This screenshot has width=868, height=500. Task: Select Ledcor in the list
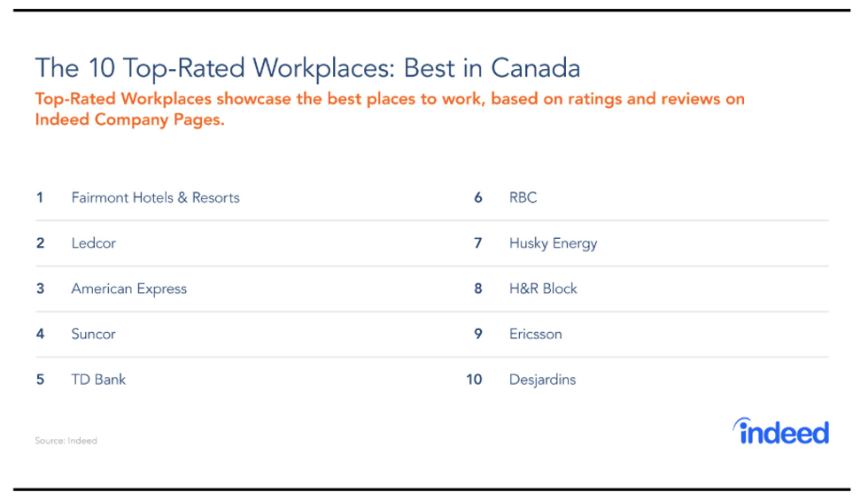tap(93, 243)
